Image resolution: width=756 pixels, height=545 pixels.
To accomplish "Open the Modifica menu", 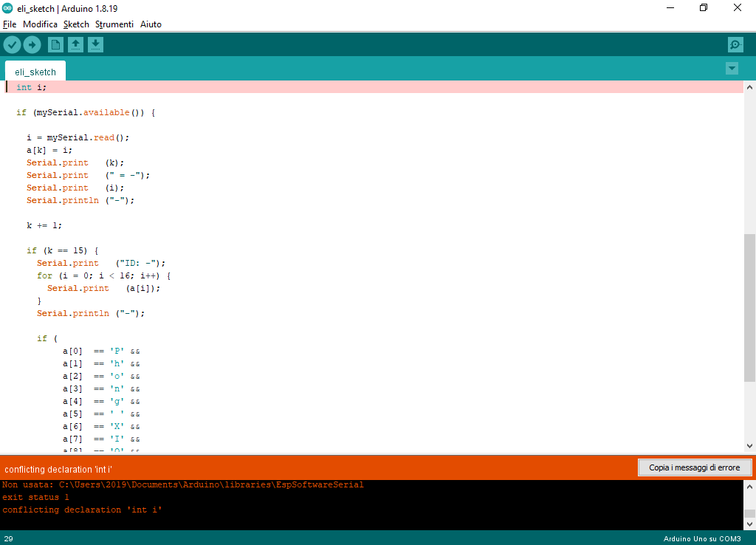I will coord(40,24).
